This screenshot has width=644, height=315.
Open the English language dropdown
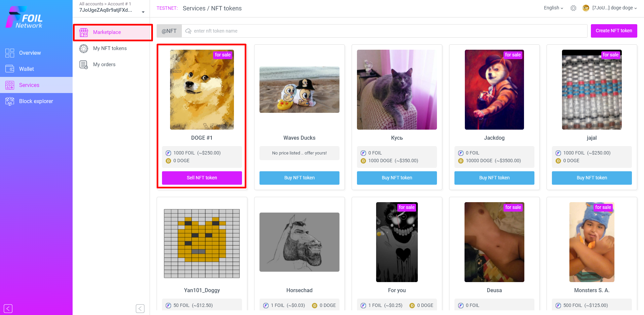[x=553, y=8]
